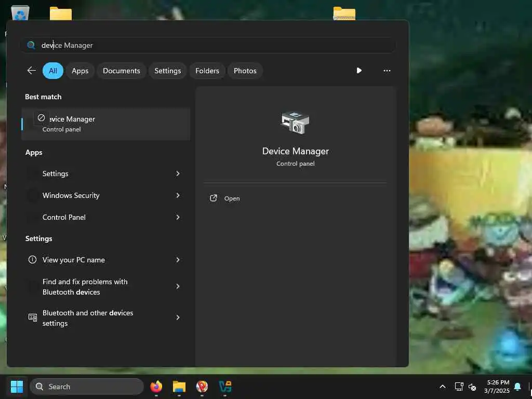532x399 pixels.
Task: Select the yellow folder next to Recycle Bin
Action: pyautogui.click(x=61, y=14)
